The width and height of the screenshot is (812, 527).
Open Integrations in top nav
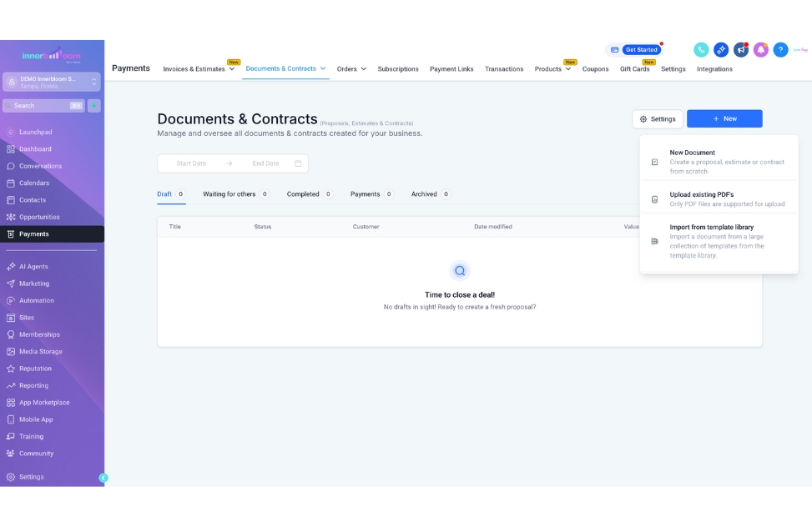714,69
